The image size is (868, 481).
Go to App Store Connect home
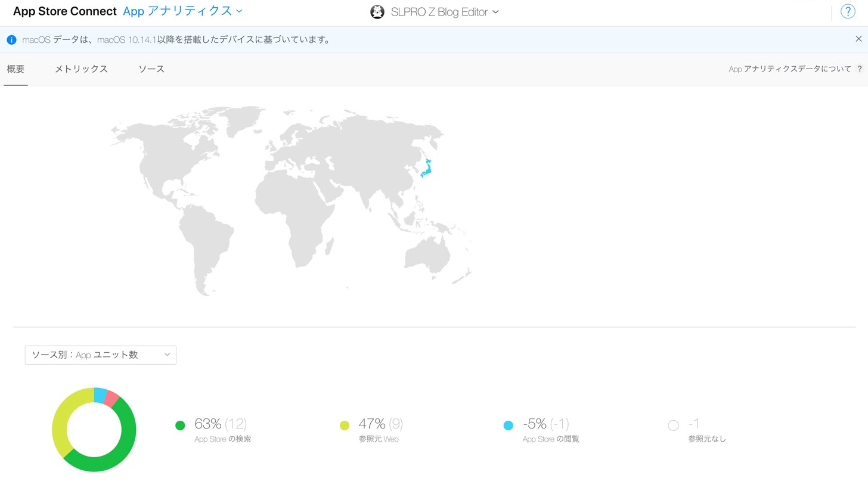(65, 11)
